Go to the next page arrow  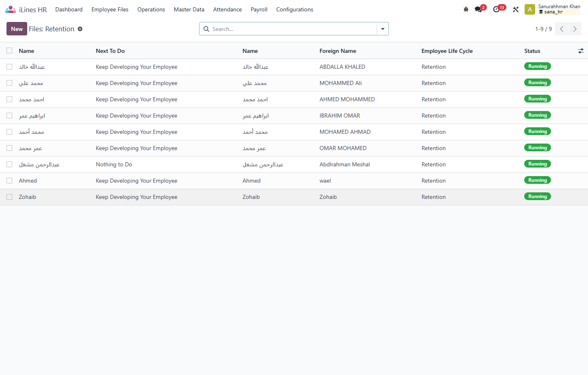click(575, 29)
